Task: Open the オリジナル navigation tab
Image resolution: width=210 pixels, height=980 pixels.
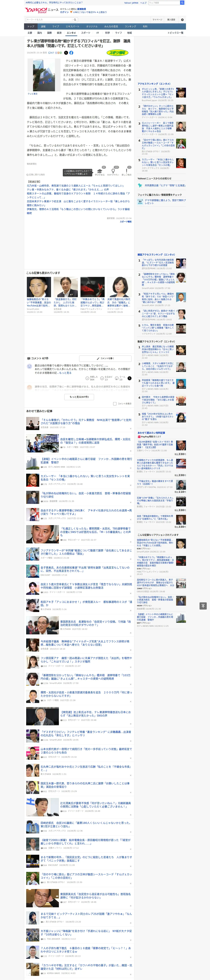Action: click(x=92, y=27)
